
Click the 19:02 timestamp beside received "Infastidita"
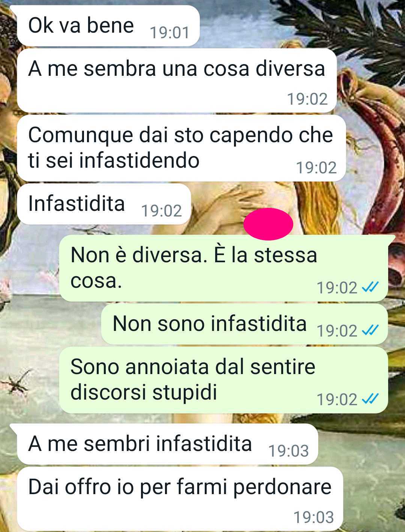point(161,211)
